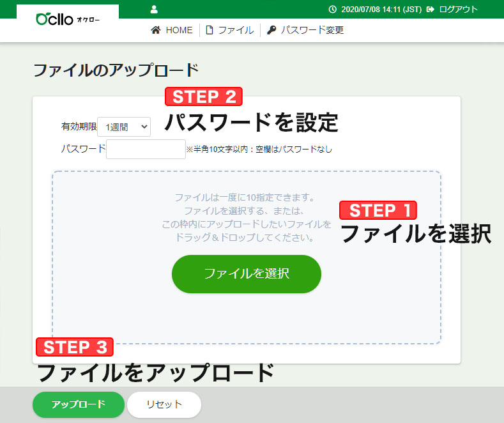Click the リセット button

coord(164,404)
